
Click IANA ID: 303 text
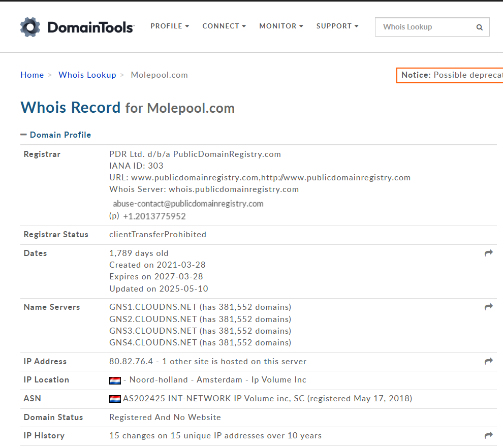(136, 166)
